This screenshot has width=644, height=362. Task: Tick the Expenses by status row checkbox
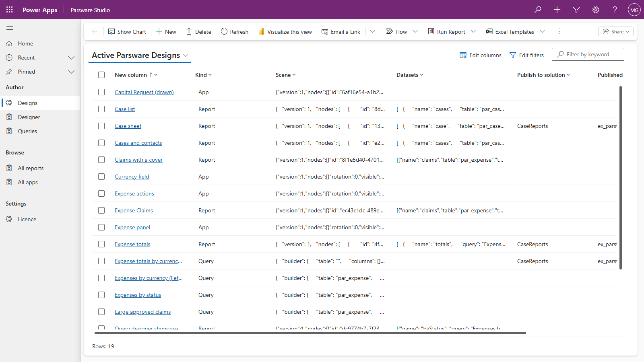click(101, 295)
